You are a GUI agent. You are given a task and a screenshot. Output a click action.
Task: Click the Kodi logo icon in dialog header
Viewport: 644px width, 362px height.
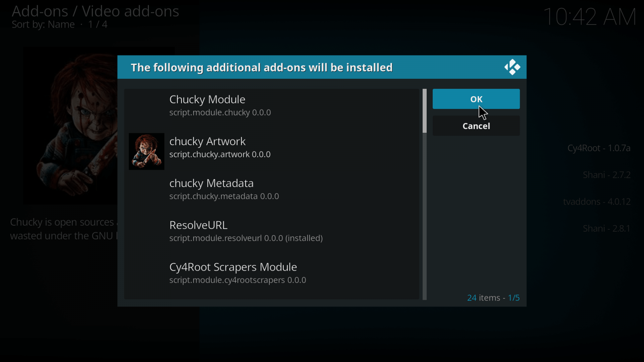point(512,67)
